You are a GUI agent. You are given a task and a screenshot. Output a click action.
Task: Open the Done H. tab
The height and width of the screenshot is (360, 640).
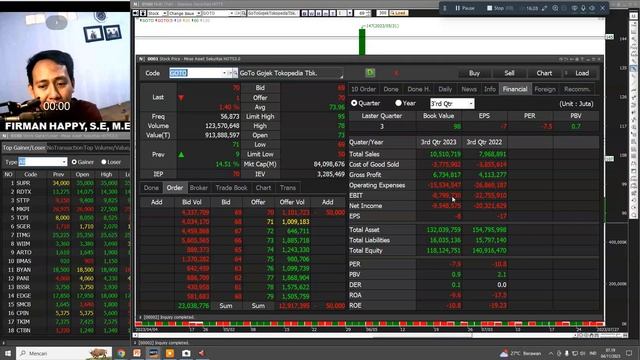pos(418,89)
